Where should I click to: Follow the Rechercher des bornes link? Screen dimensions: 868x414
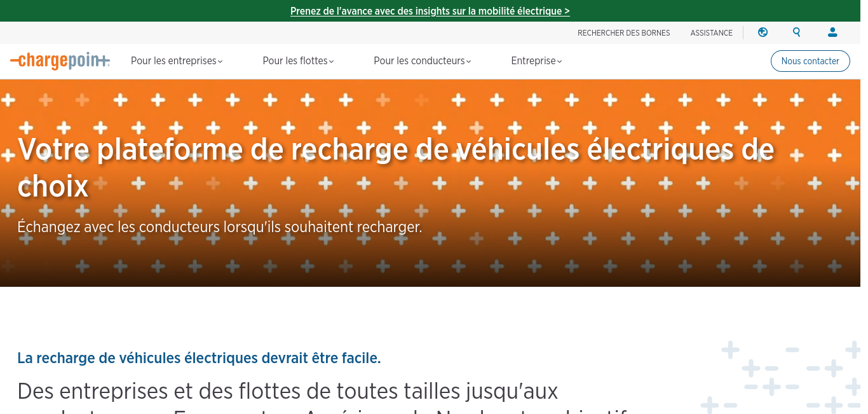(x=623, y=33)
